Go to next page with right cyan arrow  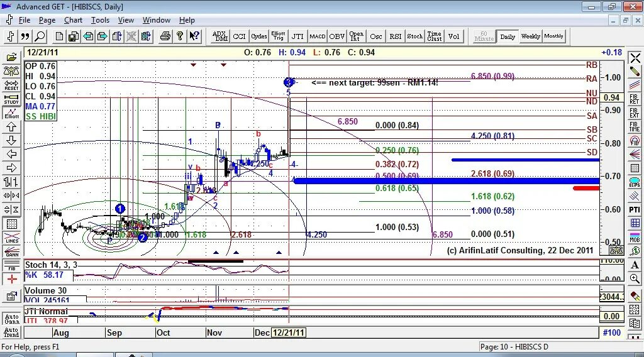pos(103,36)
